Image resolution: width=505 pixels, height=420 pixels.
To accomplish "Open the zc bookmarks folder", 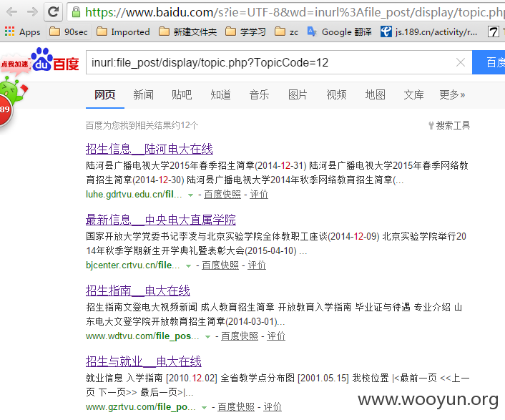I will click(x=287, y=32).
